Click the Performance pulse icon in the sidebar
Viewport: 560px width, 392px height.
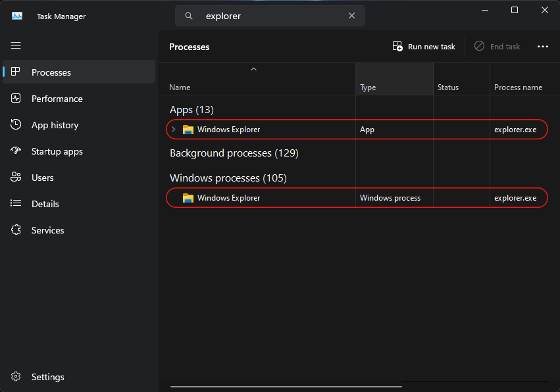tap(16, 98)
